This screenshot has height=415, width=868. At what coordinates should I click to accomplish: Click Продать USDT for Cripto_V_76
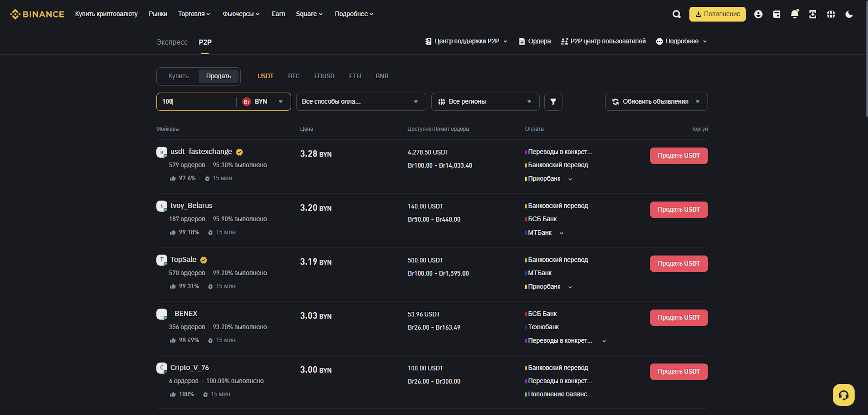pyautogui.click(x=679, y=372)
